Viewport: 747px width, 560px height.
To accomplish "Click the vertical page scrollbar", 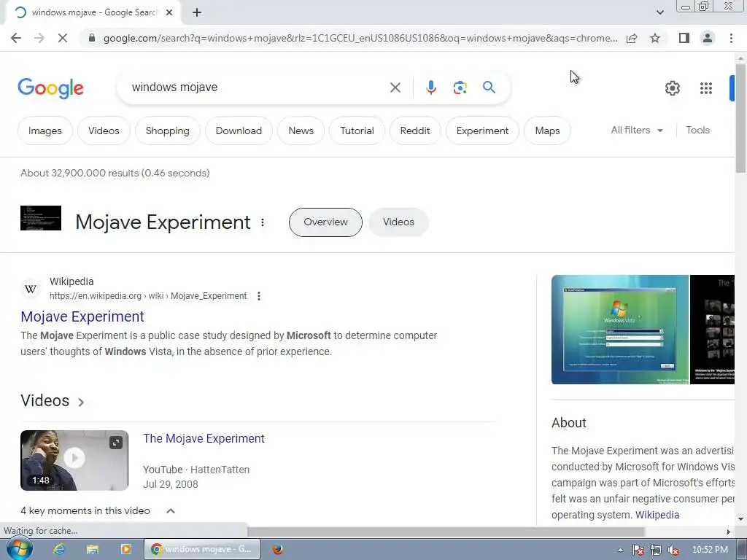I will (740, 117).
